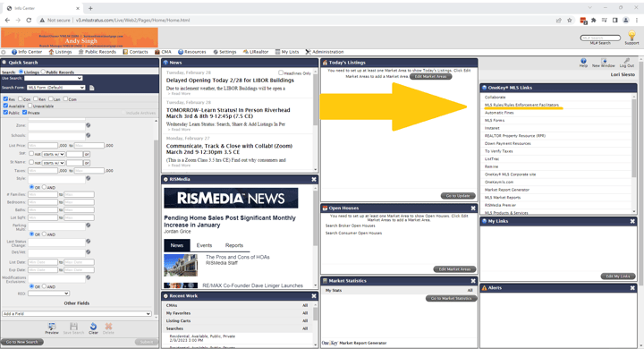Viewport: 644px width, 349px height.
Task: Click the Edit My Links button
Action: pyautogui.click(x=618, y=277)
